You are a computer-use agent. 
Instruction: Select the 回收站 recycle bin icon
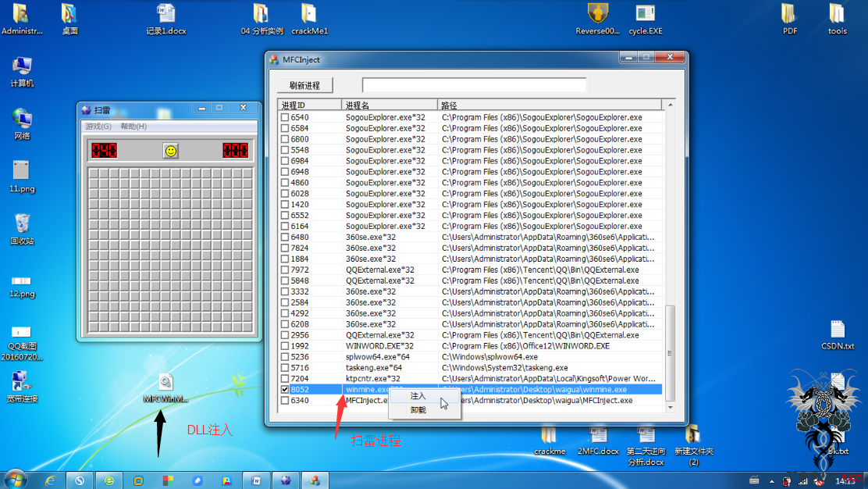click(22, 230)
